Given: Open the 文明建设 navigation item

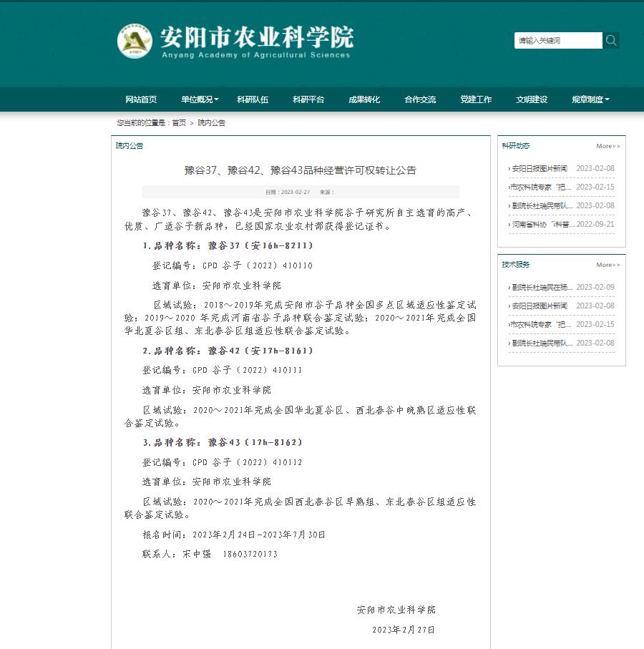Looking at the screenshot, I should point(532,99).
